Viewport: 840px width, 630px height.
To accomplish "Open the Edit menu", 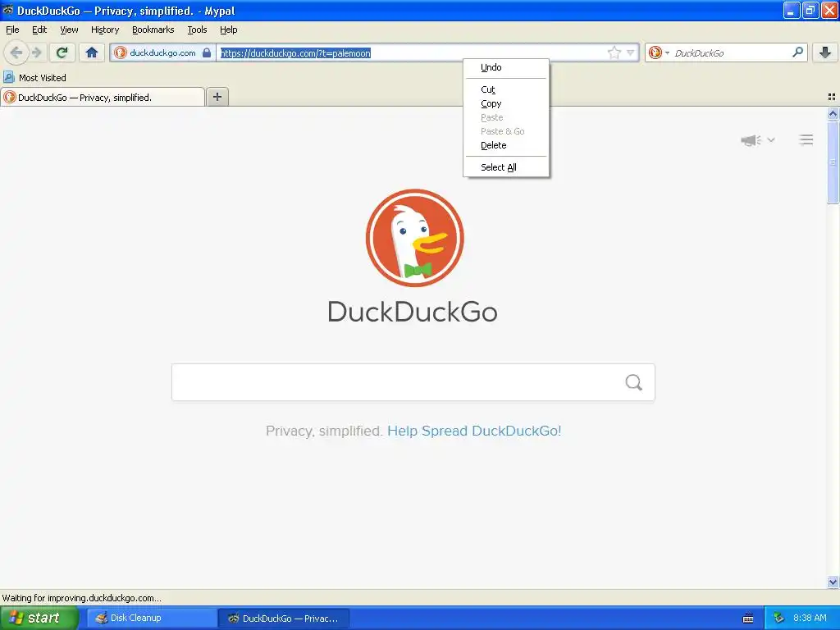I will (x=39, y=30).
